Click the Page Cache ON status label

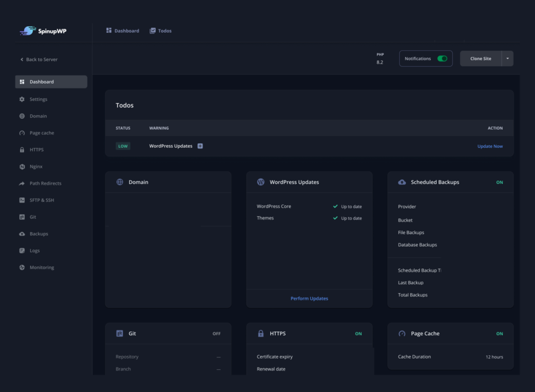(x=500, y=334)
